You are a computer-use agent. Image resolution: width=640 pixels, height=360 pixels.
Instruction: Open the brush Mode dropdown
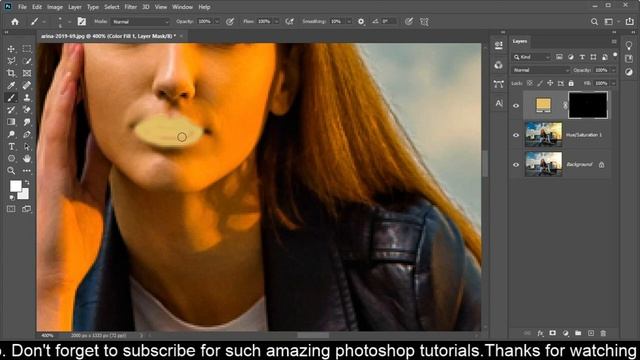(x=140, y=22)
